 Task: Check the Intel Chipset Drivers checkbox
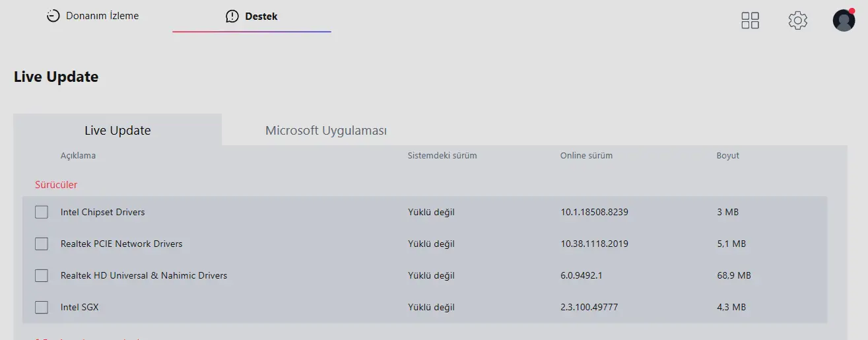42,212
